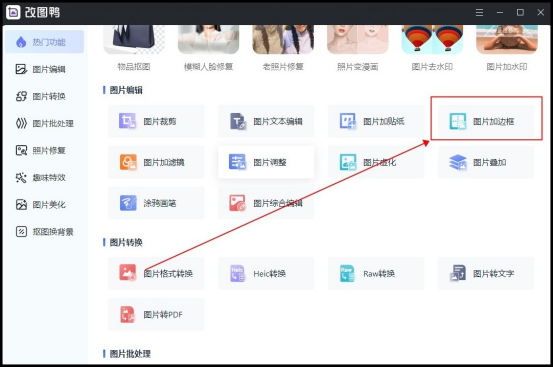Click the sparkle icon beside 趣味特效
553x367 pixels.
21,178
